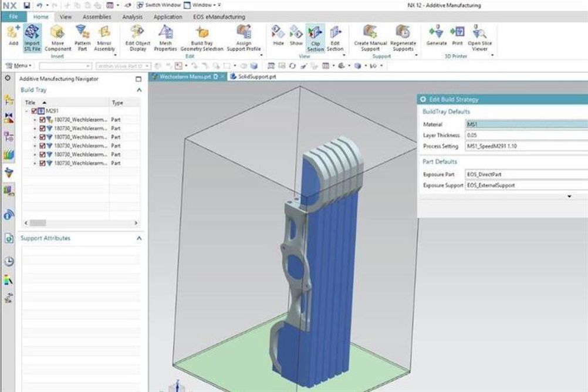The width and height of the screenshot is (588, 392).
Task: Uncheck the first Wechslerarm part checkbox
Action: click(42, 120)
